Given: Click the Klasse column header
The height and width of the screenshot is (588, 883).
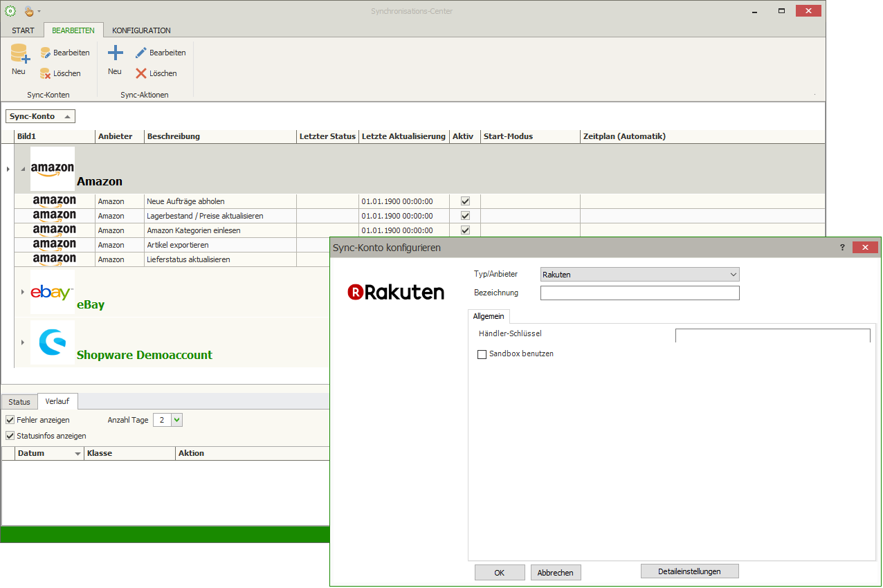Looking at the screenshot, I should point(130,453).
